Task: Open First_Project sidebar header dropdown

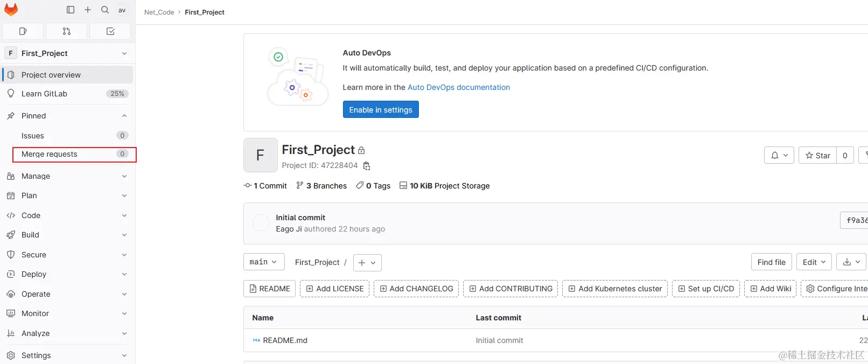Action: click(x=68, y=53)
